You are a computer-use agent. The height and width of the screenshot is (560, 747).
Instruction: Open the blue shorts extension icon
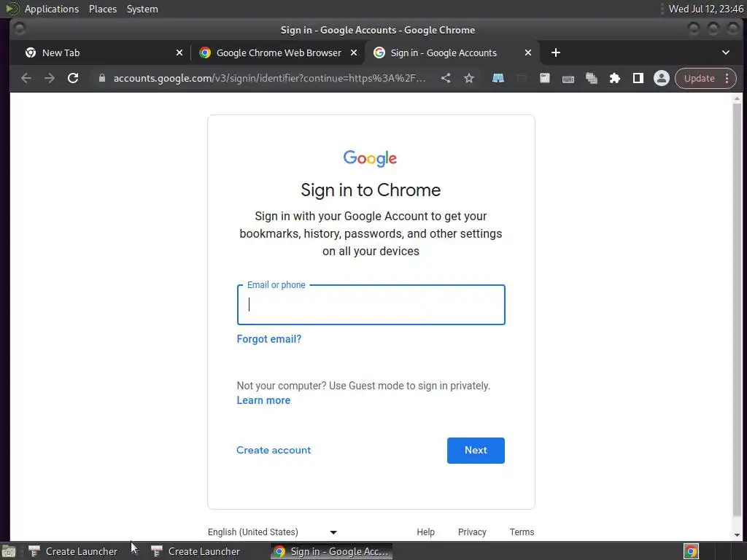pos(498,78)
